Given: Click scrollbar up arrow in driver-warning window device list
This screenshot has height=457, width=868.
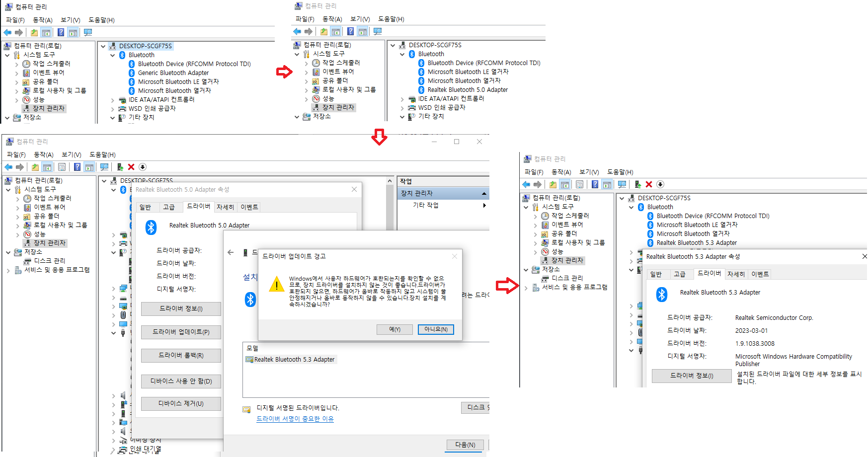Looking at the screenshot, I should [390, 181].
